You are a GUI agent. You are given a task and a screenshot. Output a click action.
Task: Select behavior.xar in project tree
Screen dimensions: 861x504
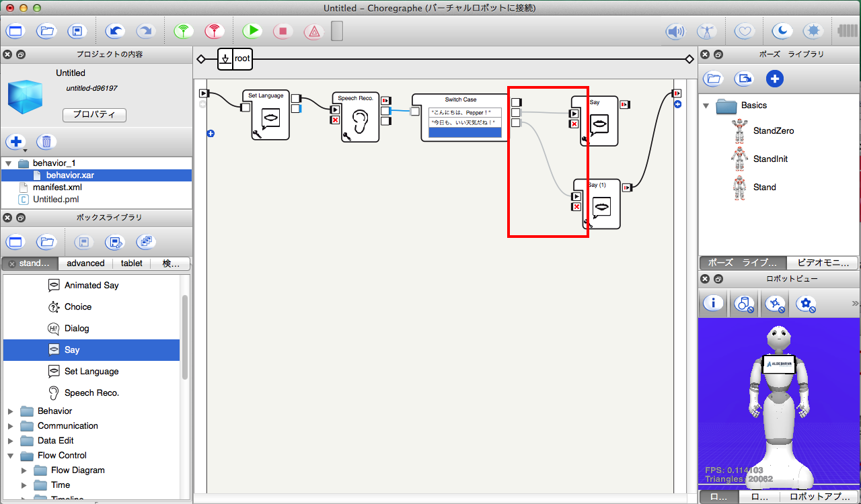click(x=70, y=175)
